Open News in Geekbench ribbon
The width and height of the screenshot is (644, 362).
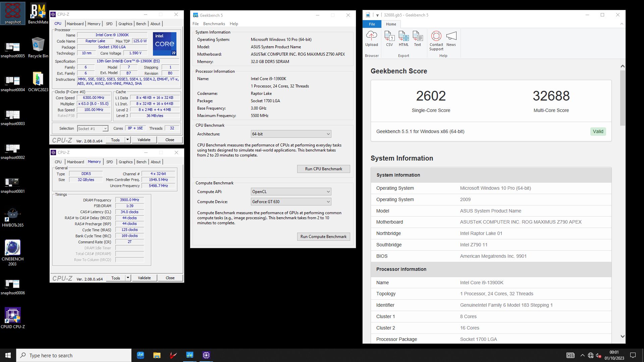coord(451,39)
